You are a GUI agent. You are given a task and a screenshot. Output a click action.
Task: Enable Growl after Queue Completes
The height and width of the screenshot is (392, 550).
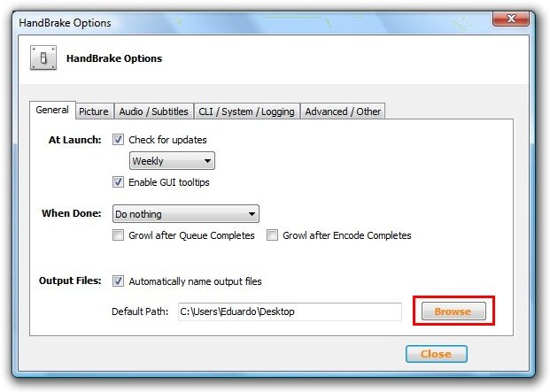[x=118, y=235]
